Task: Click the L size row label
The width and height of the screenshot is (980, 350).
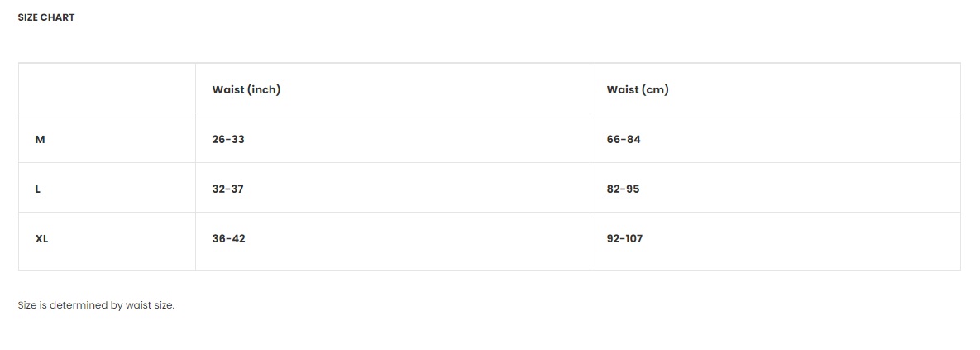Action: [x=38, y=189]
